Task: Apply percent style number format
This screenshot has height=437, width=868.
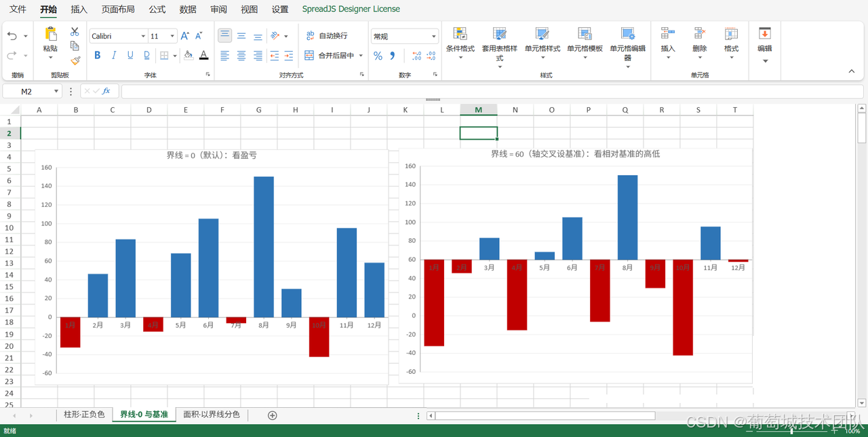Action: [378, 56]
